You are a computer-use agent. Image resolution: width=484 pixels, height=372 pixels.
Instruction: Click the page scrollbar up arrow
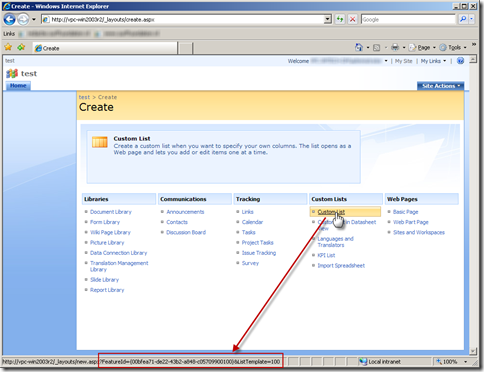pos(473,60)
